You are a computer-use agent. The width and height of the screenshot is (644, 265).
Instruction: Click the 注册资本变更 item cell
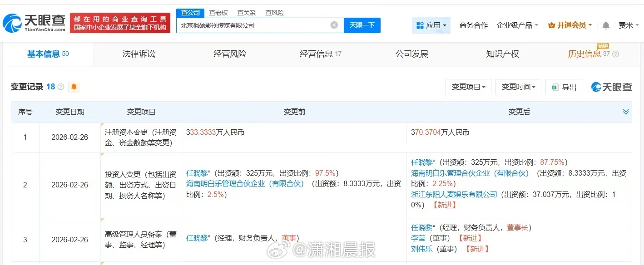(x=141, y=137)
